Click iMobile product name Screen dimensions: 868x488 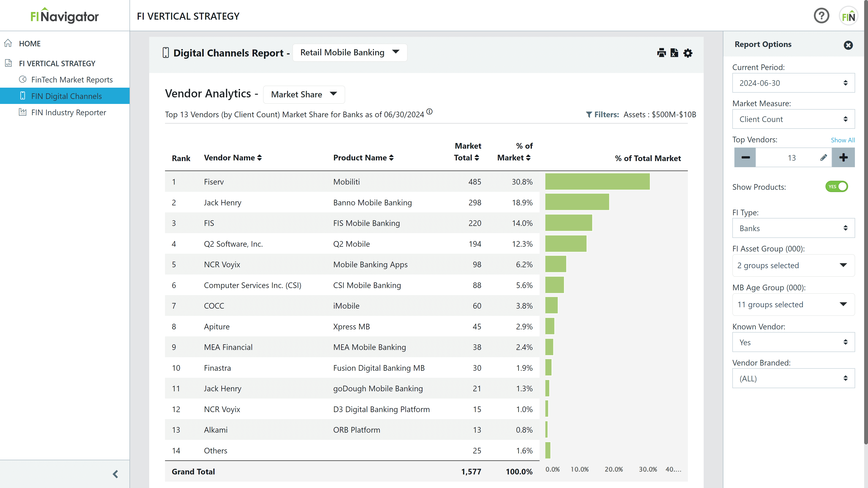346,306
